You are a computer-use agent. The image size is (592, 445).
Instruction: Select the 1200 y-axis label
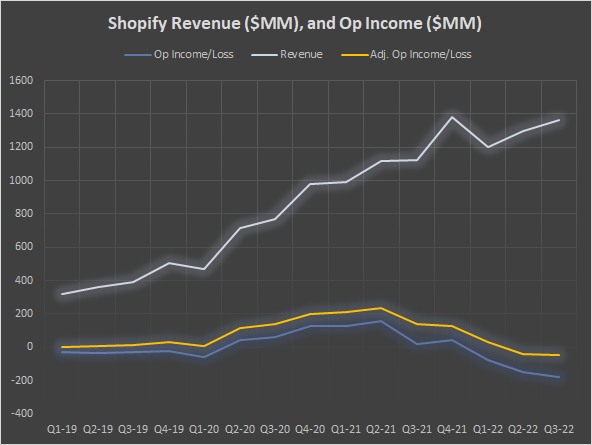coord(21,147)
